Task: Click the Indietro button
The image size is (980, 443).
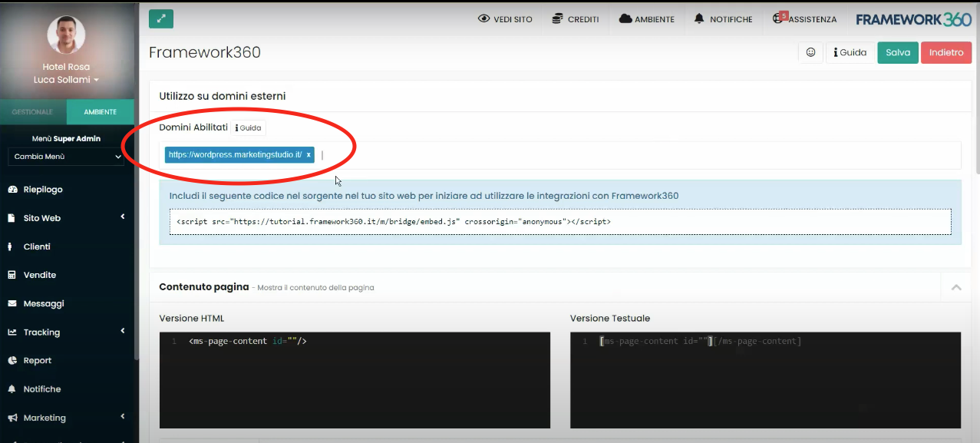Action: (x=945, y=52)
